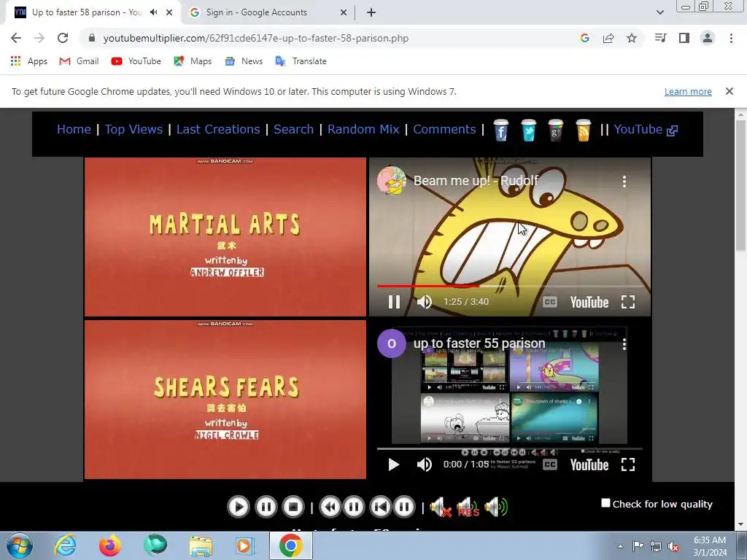Open a new browser tab
This screenshot has height=560, width=747.
pos(371,12)
